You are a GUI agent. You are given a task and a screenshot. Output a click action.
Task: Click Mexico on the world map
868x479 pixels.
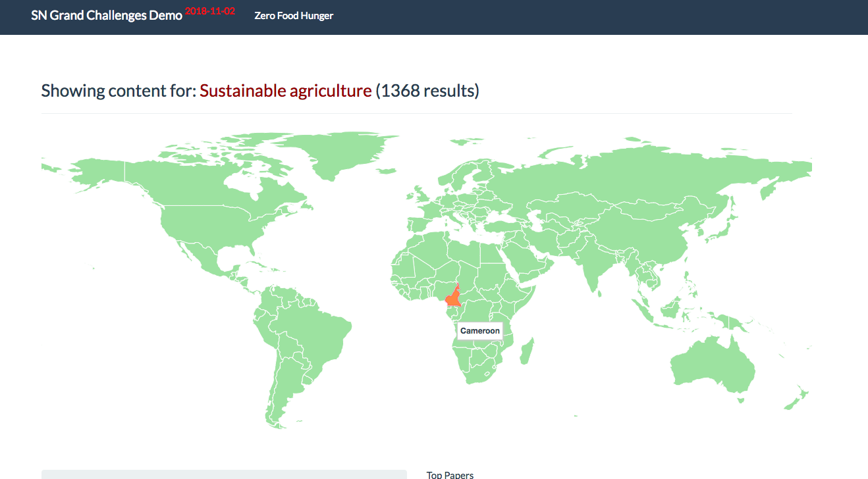pos(198,260)
